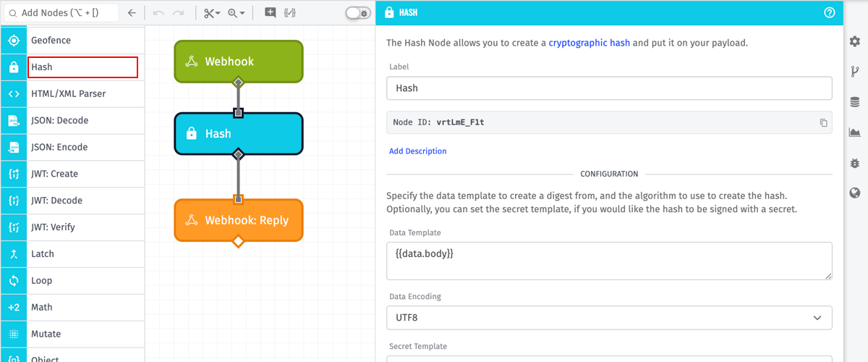Click the Webhook node's output diamond connector

click(239, 83)
